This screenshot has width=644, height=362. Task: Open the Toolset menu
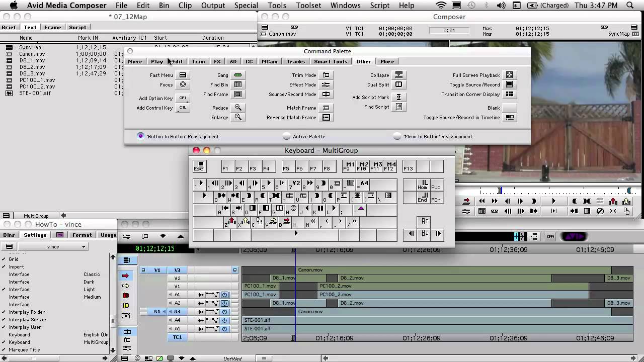coord(308,6)
